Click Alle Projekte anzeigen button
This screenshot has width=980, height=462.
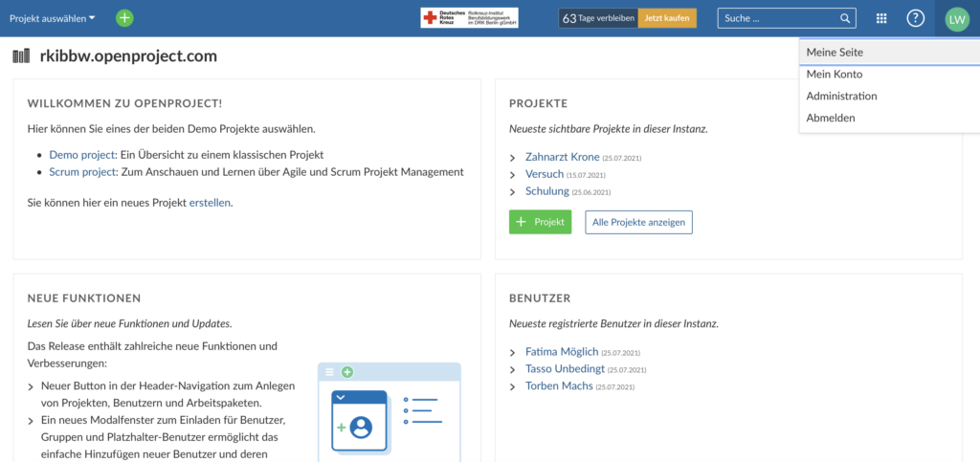pyautogui.click(x=638, y=222)
